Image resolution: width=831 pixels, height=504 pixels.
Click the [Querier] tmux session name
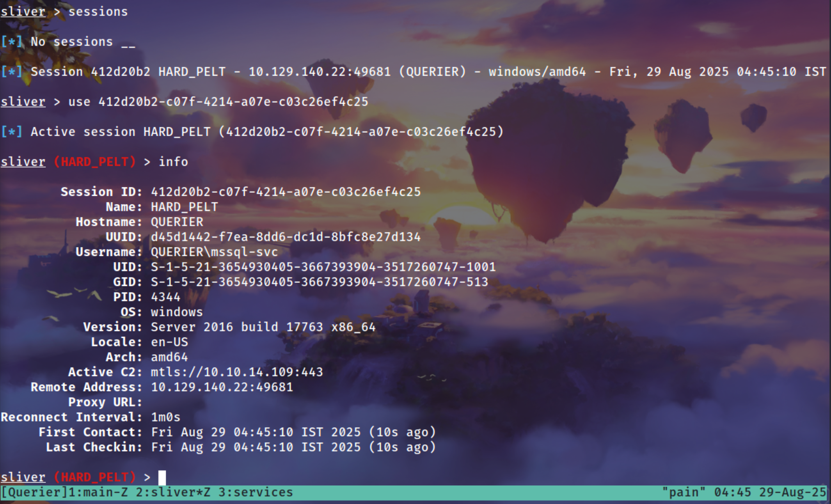tap(34, 492)
